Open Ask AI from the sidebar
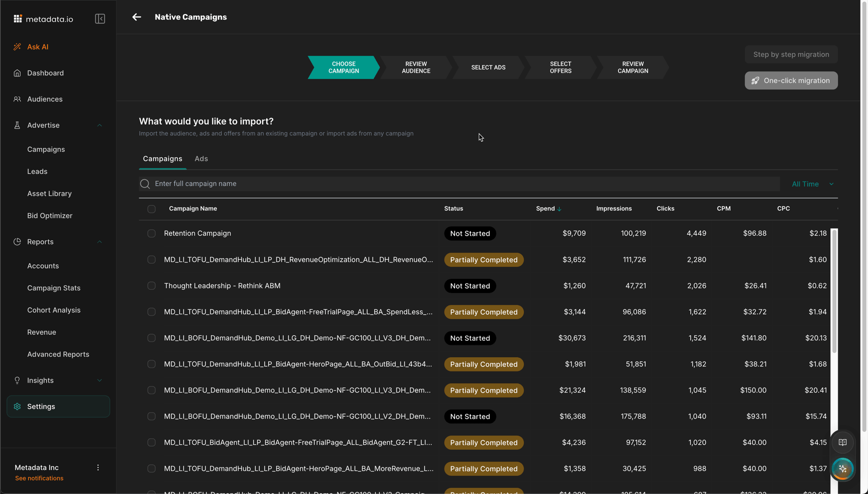The width and height of the screenshot is (868, 494). click(38, 47)
